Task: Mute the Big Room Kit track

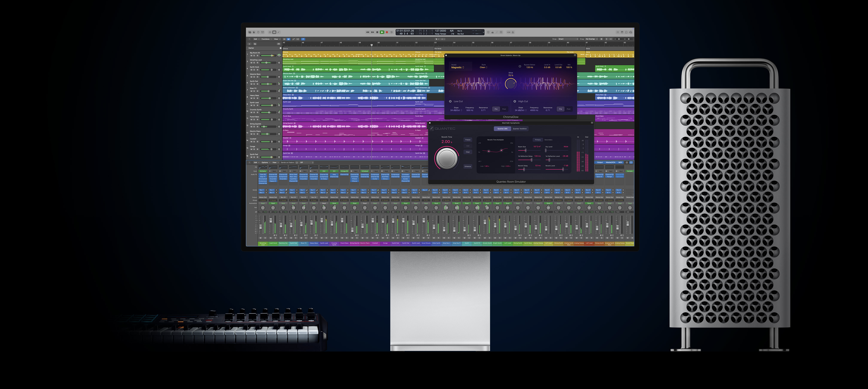Action: (x=251, y=55)
